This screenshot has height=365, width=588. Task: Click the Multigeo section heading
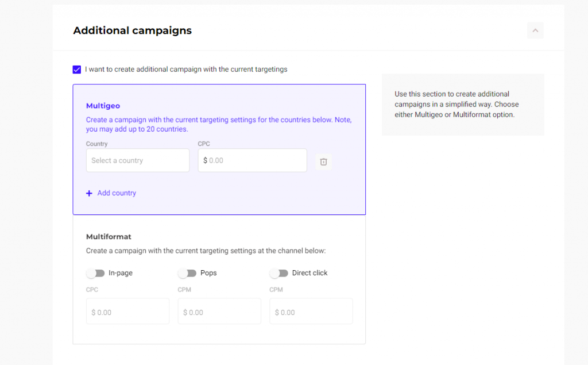point(103,106)
